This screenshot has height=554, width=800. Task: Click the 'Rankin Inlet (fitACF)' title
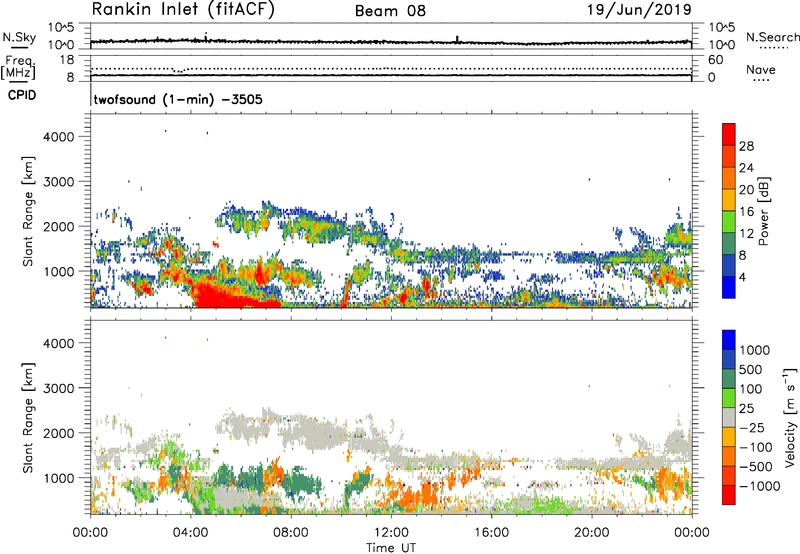coord(183,10)
